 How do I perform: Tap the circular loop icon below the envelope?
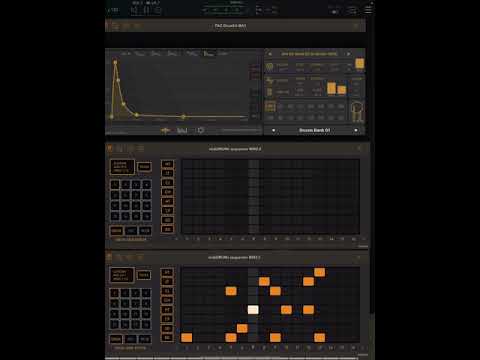200,130
